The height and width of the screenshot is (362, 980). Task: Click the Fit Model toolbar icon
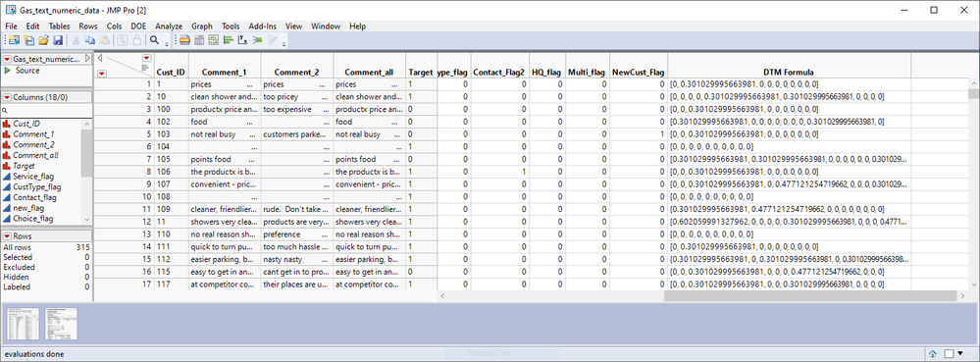[257, 40]
